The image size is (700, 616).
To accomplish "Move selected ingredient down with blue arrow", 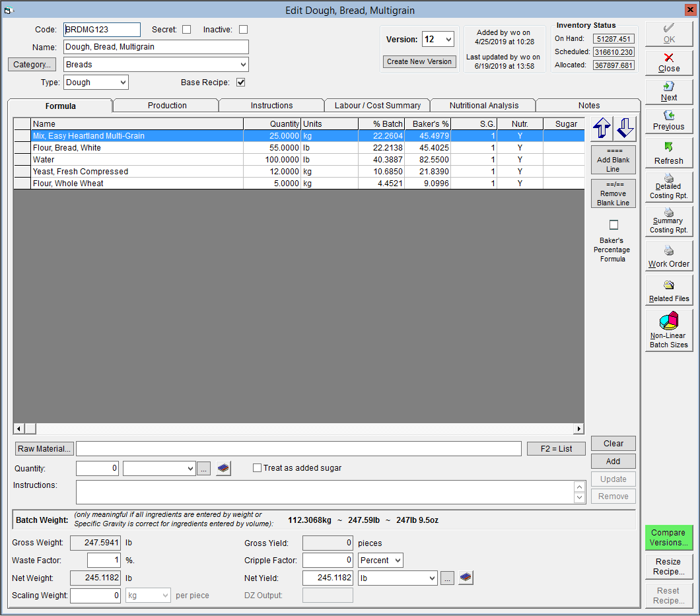I will pos(625,128).
